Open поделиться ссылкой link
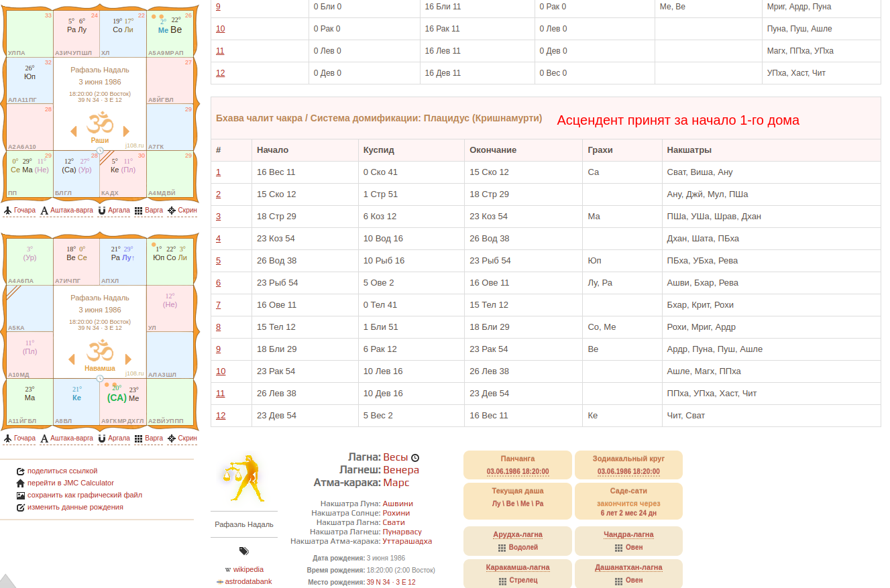The height and width of the screenshot is (588, 890). (62, 471)
